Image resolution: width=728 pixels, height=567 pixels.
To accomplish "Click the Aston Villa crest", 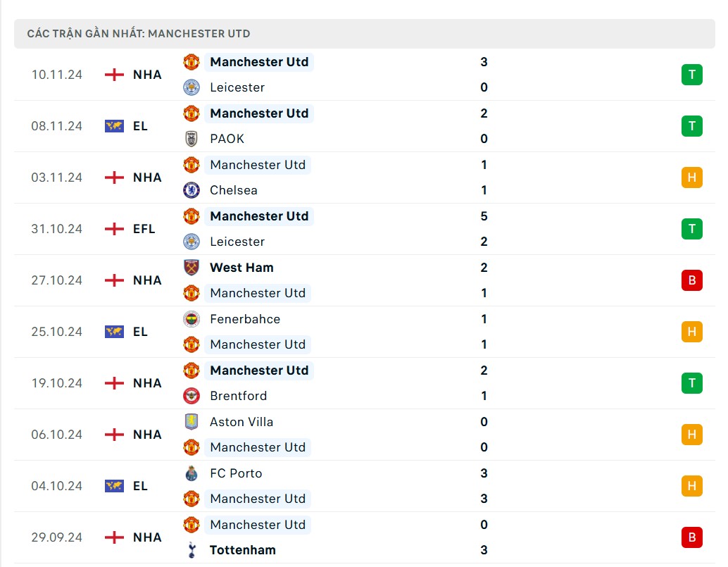I will (x=191, y=422).
